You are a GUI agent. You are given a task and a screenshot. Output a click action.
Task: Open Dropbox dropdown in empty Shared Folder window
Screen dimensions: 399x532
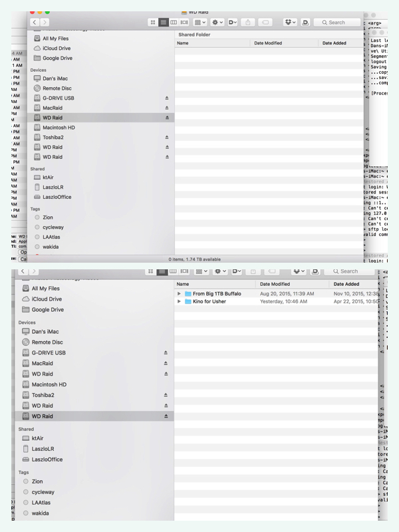(x=290, y=23)
